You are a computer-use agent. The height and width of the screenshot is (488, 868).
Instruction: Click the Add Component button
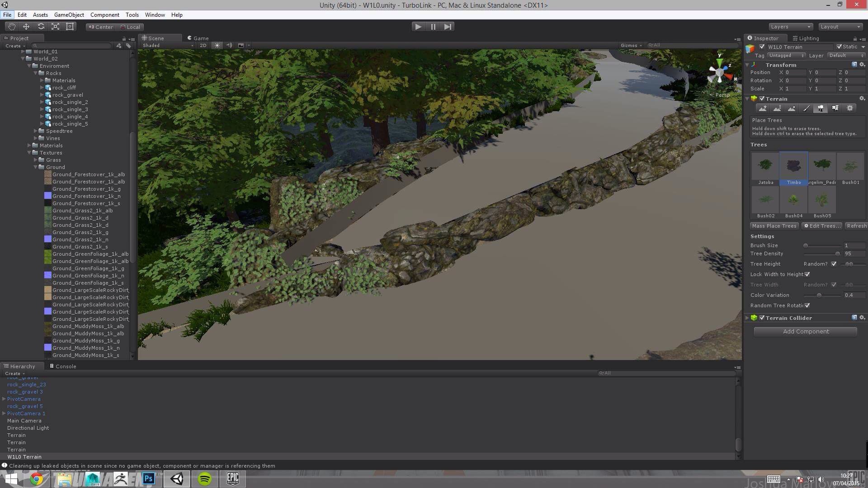tap(806, 331)
